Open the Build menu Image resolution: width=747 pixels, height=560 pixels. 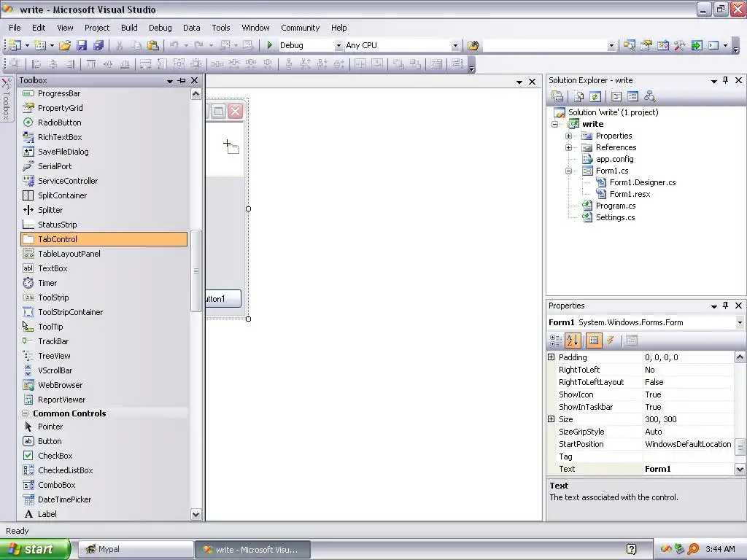(x=129, y=28)
